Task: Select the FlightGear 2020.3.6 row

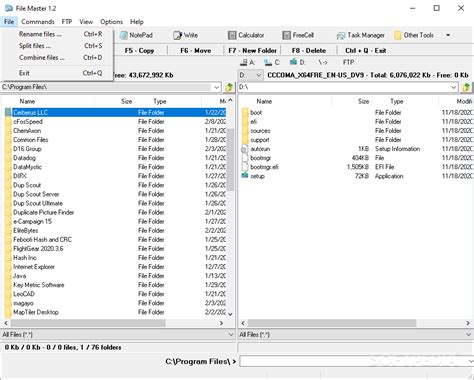Action: pyautogui.click(x=115, y=249)
